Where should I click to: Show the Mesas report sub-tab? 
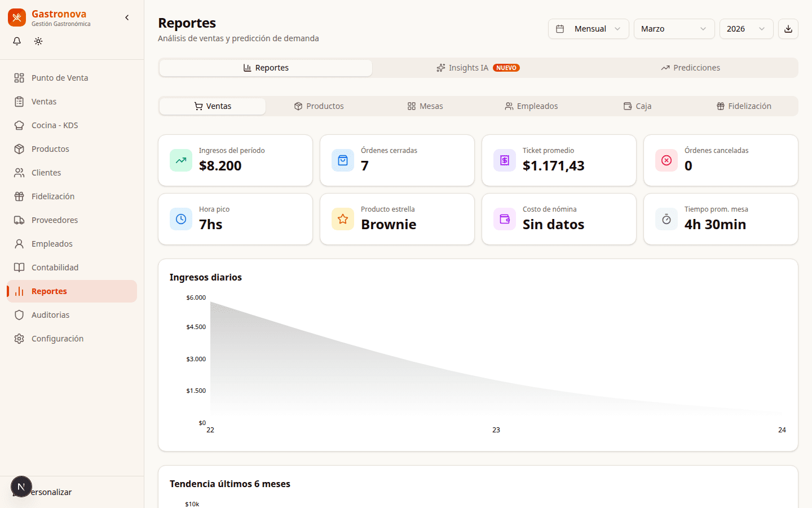click(x=425, y=106)
